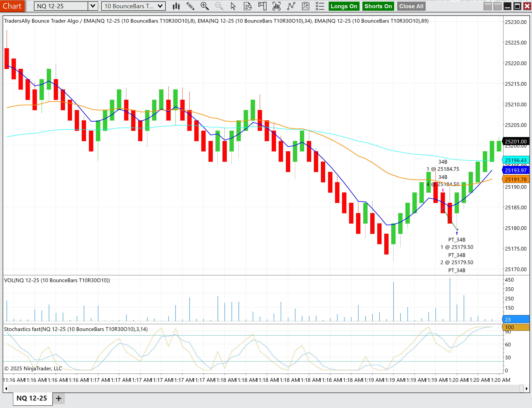Click the zoom in magnifier
This screenshot has width=532, height=408.
coord(205,6)
